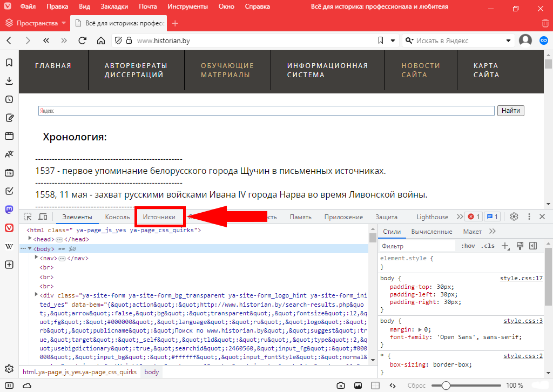Open the search engine dropdown arrow
The image size is (553, 392).
click(x=508, y=40)
